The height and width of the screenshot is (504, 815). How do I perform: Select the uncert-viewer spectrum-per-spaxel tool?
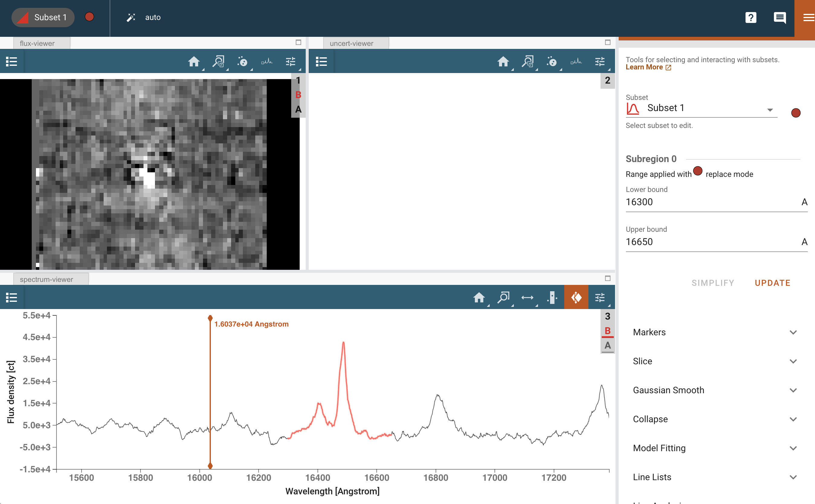(x=576, y=62)
